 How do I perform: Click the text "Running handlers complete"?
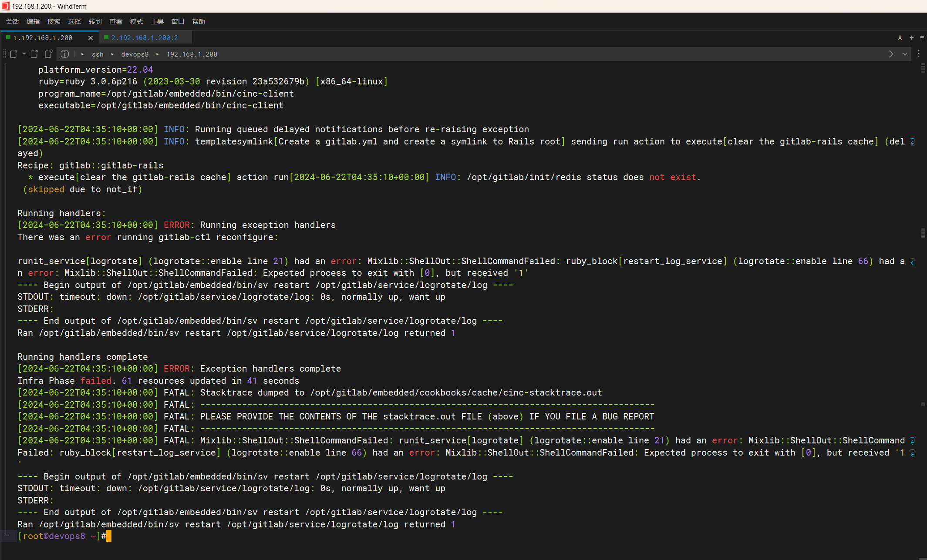click(83, 357)
